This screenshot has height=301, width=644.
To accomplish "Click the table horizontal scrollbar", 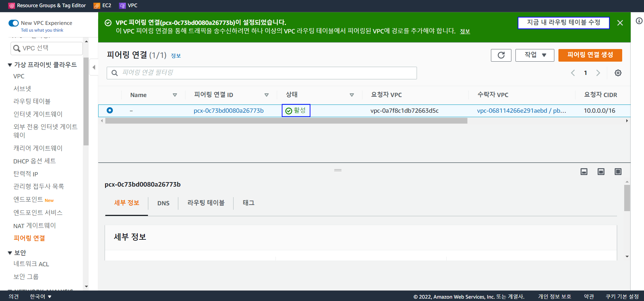I will [286, 121].
